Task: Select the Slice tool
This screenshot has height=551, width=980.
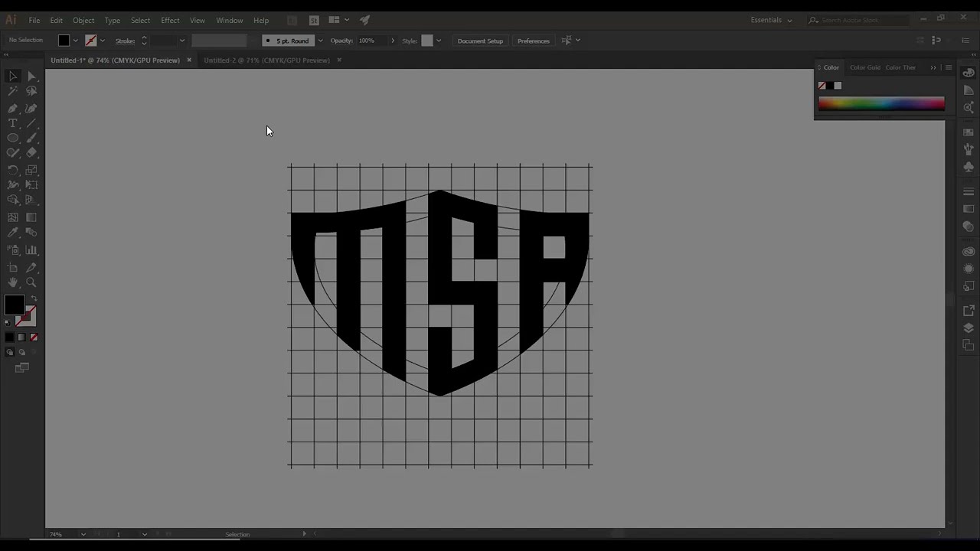Action: pyautogui.click(x=31, y=268)
